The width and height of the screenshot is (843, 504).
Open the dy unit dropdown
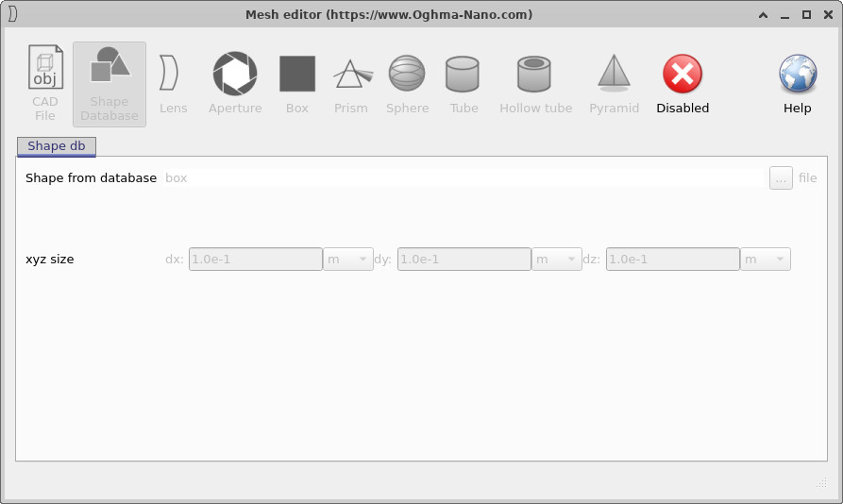[x=556, y=259]
